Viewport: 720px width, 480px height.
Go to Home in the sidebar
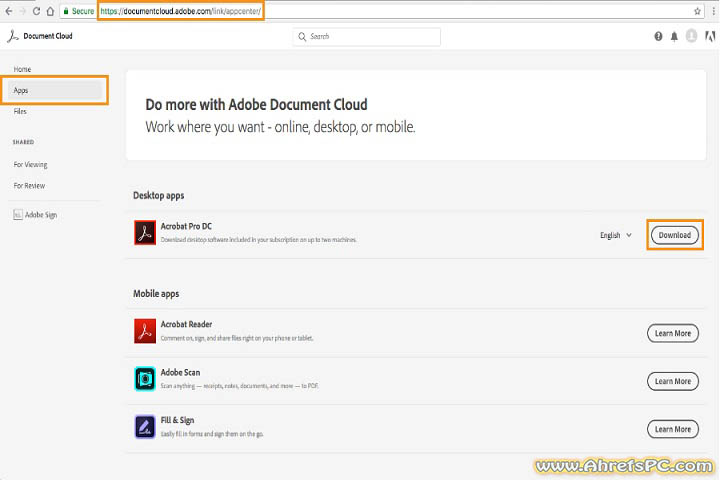pyautogui.click(x=22, y=69)
